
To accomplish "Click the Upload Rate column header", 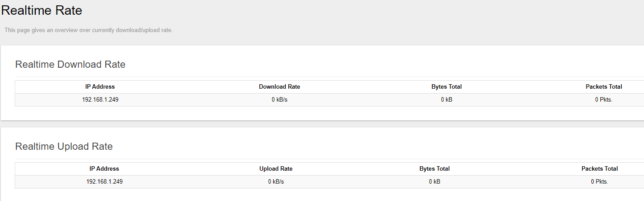I will click(x=276, y=169).
